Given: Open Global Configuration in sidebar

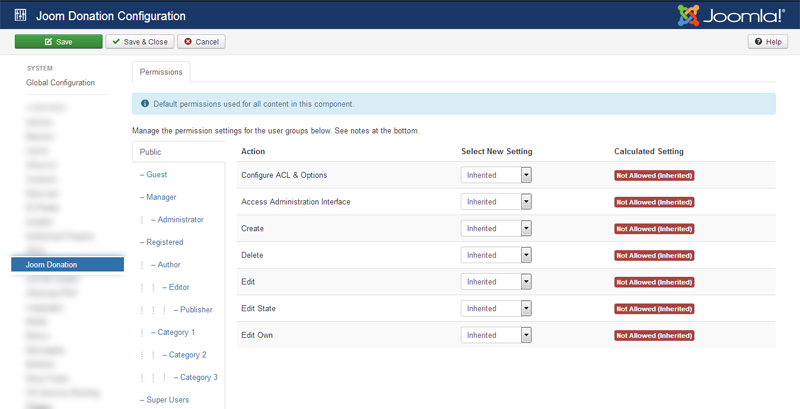Looking at the screenshot, I should (x=61, y=83).
